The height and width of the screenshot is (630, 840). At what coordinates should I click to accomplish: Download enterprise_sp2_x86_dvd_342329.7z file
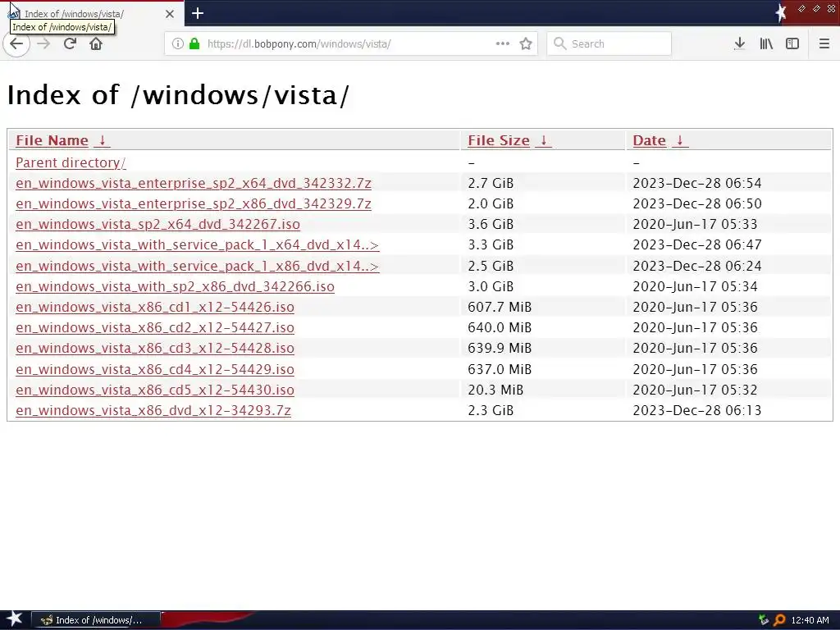coord(194,203)
